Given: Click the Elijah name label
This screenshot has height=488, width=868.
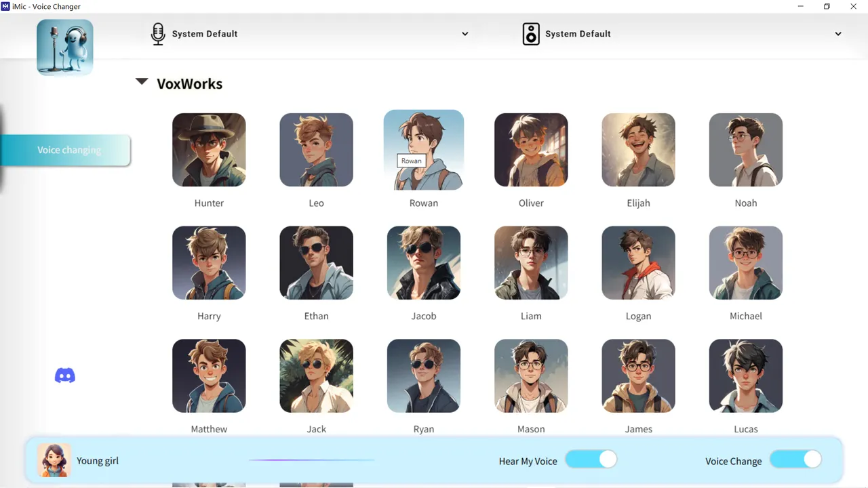Looking at the screenshot, I should 638,203.
